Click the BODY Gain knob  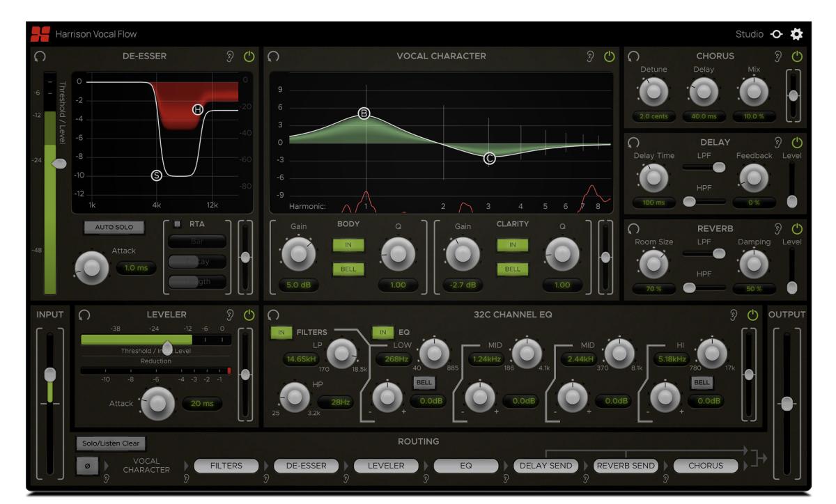point(299,255)
